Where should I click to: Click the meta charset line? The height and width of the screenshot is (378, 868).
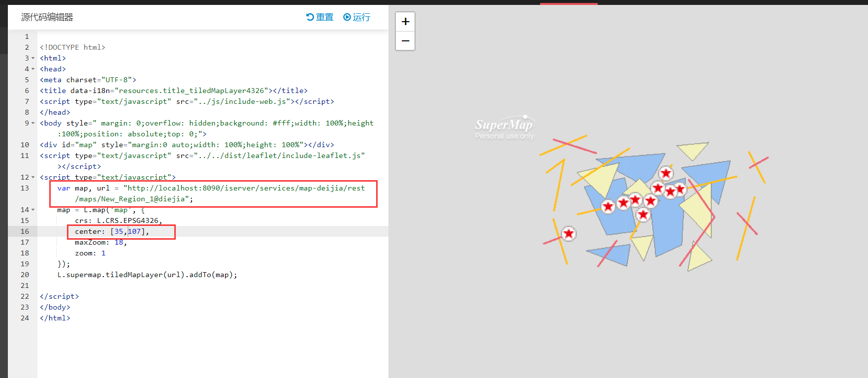point(88,80)
